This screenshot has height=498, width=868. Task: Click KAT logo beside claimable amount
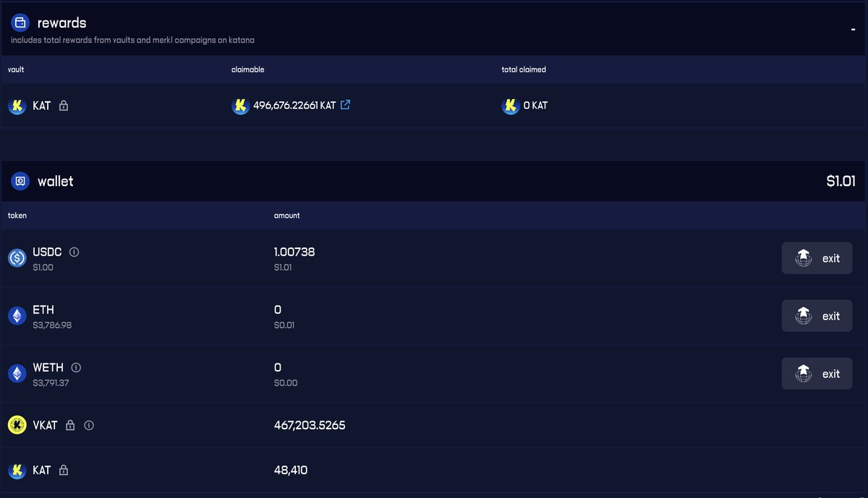pyautogui.click(x=241, y=106)
